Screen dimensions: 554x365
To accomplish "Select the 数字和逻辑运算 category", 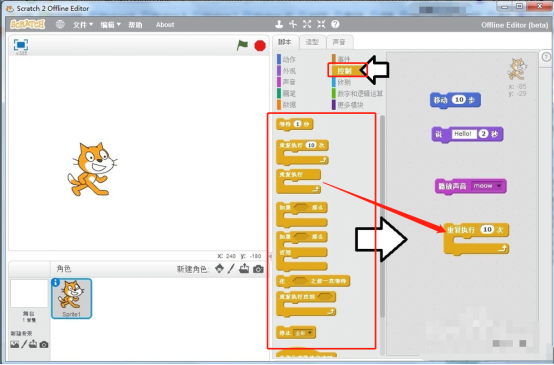I will click(x=358, y=94).
